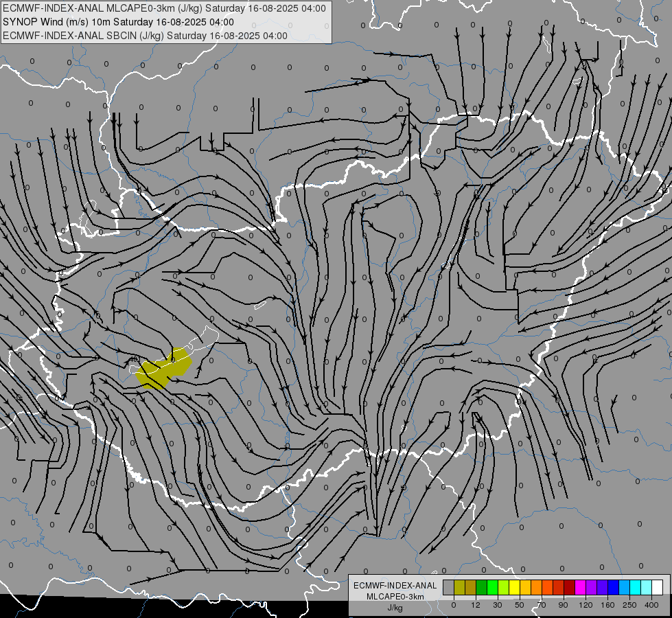Image resolution: width=672 pixels, height=618 pixels.
Task: Click the MLCAPE0-3km title line
Action: click(164, 8)
